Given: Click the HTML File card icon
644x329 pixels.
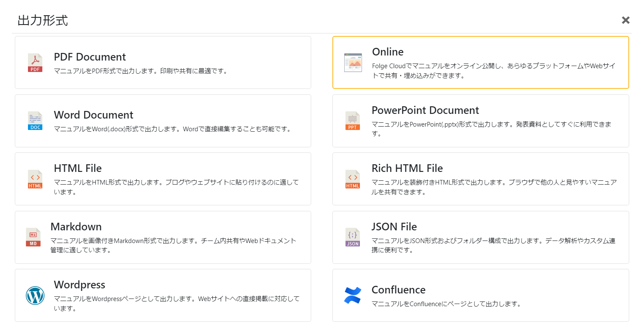Looking at the screenshot, I should pos(35,179).
